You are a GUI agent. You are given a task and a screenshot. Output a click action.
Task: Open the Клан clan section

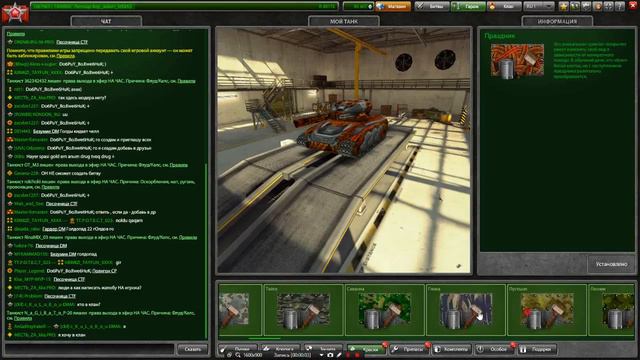tap(504, 6)
